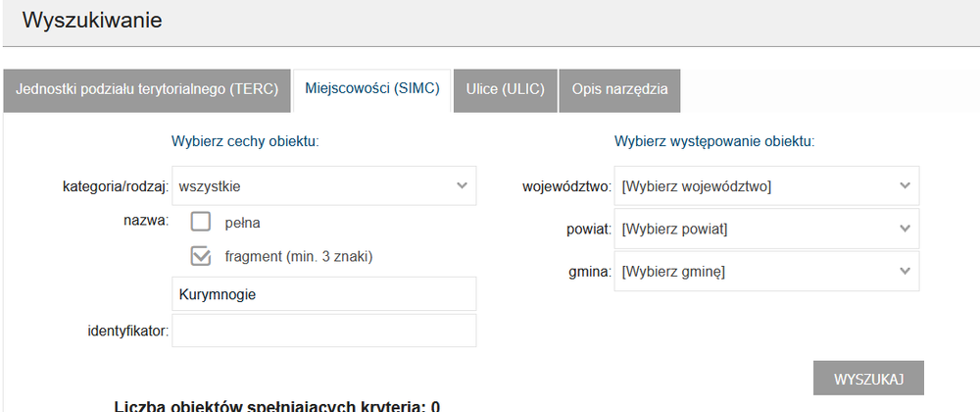This screenshot has height=412, width=980.
Task: Click the 'Wybierz cechy obiektu:' section heading
Action: pos(245,142)
